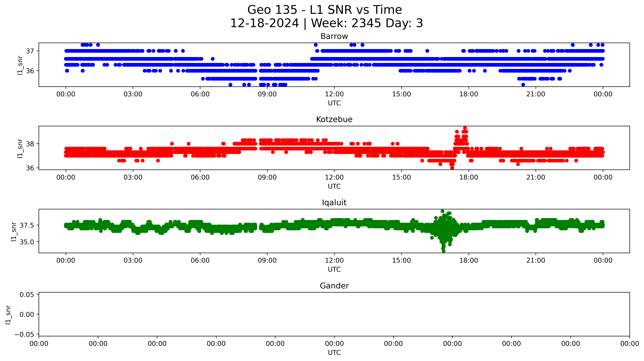Click the Barrow subplot title
Screen dimensions: 644x361
pos(334,36)
